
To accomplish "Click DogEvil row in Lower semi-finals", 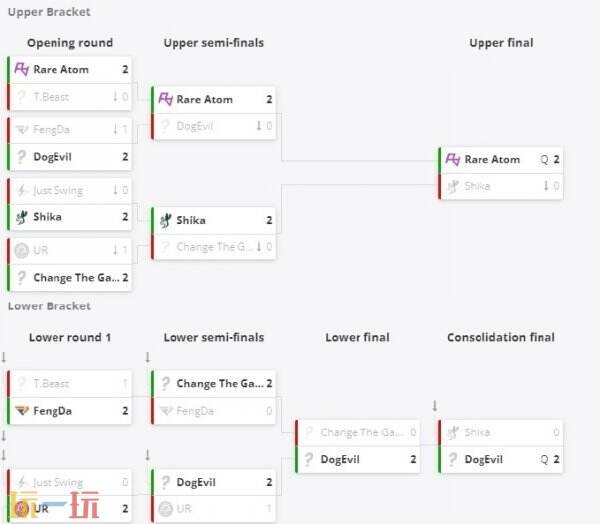I will (x=214, y=482).
